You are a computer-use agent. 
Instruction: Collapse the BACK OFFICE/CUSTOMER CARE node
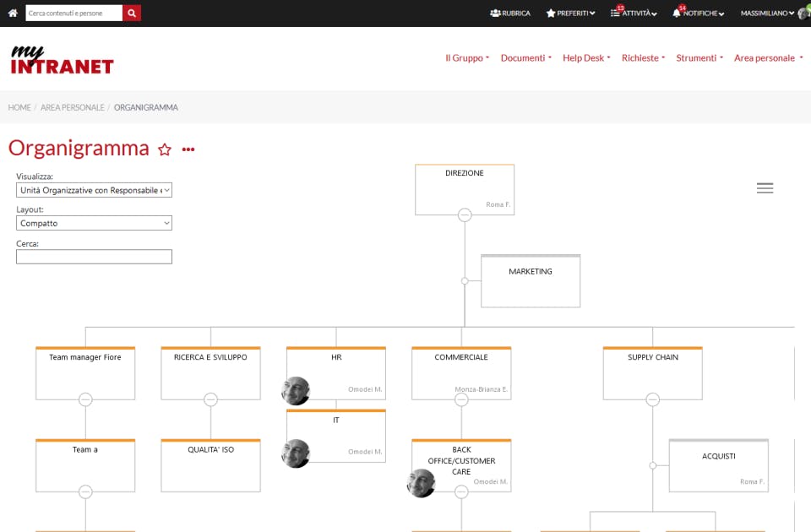point(461,492)
